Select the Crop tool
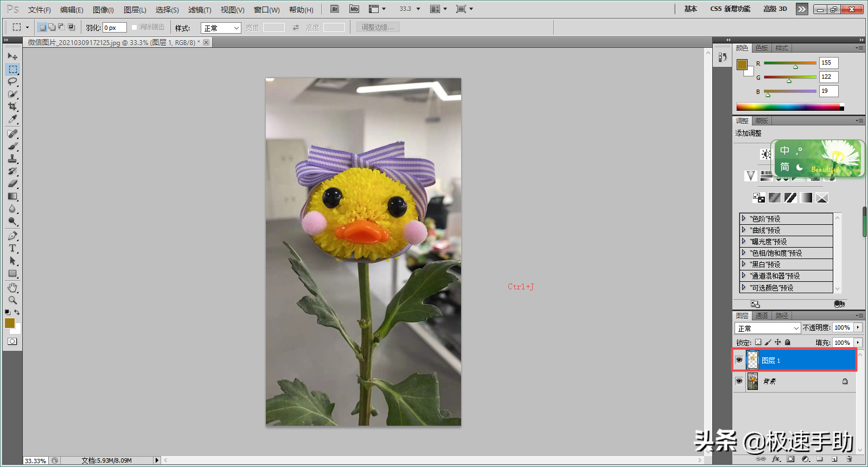This screenshot has width=868, height=467. point(12,106)
